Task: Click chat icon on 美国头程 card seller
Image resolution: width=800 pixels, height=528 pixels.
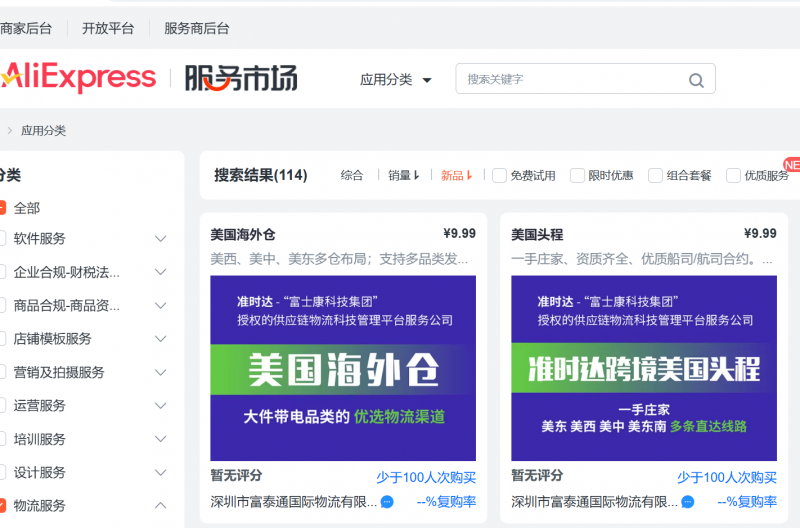Action: (x=688, y=502)
